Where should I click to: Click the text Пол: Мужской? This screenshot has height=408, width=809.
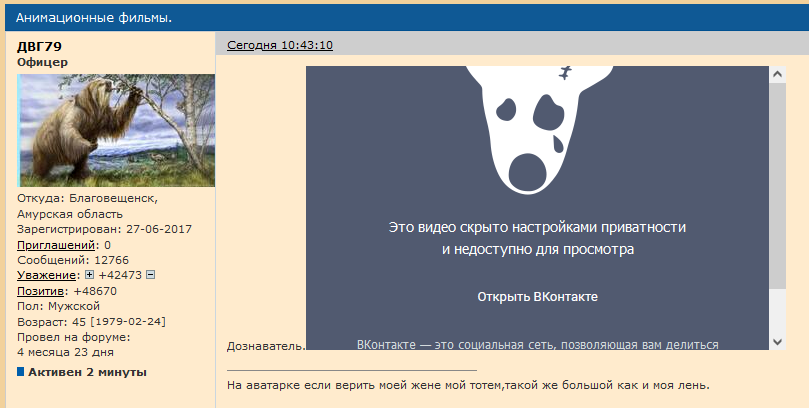(58, 306)
